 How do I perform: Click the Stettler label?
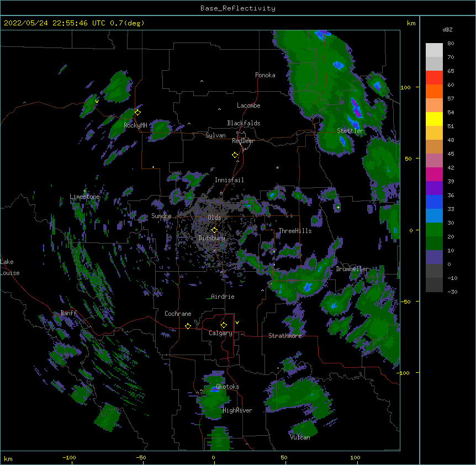pyautogui.click(x=350, y=131)
